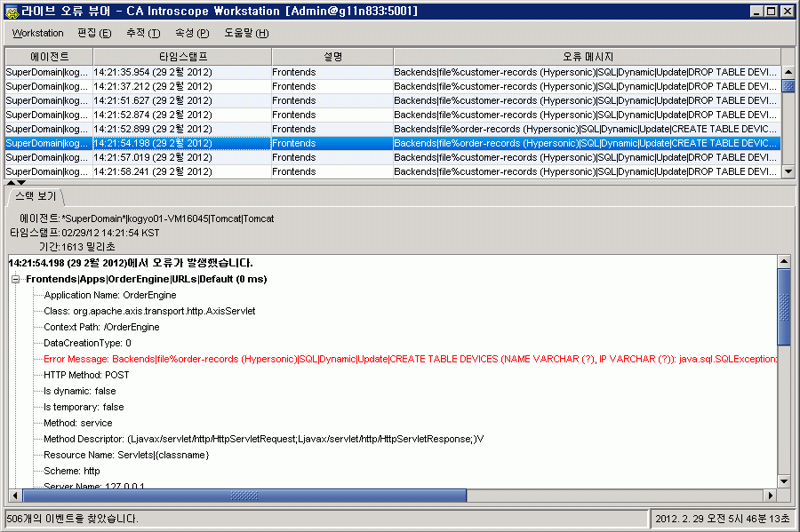Screen dimensions: 800x532
Task: Open the 추적 (T) menu
Action: click(143, 33)
